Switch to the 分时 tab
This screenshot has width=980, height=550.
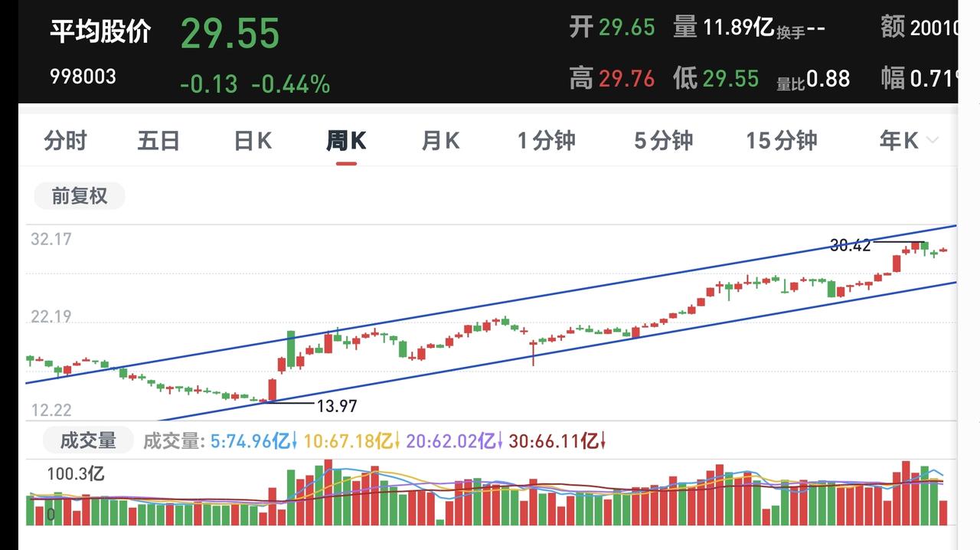(66, 141)
